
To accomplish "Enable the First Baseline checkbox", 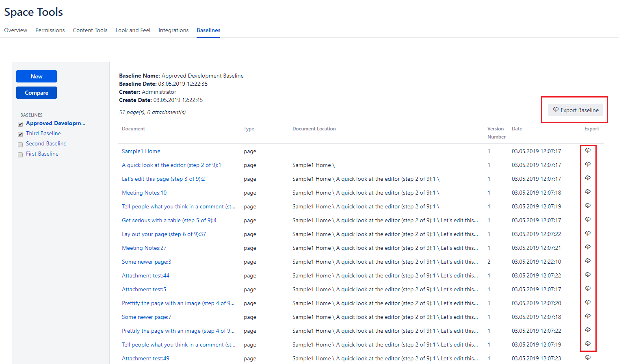I will click(20, 155).
